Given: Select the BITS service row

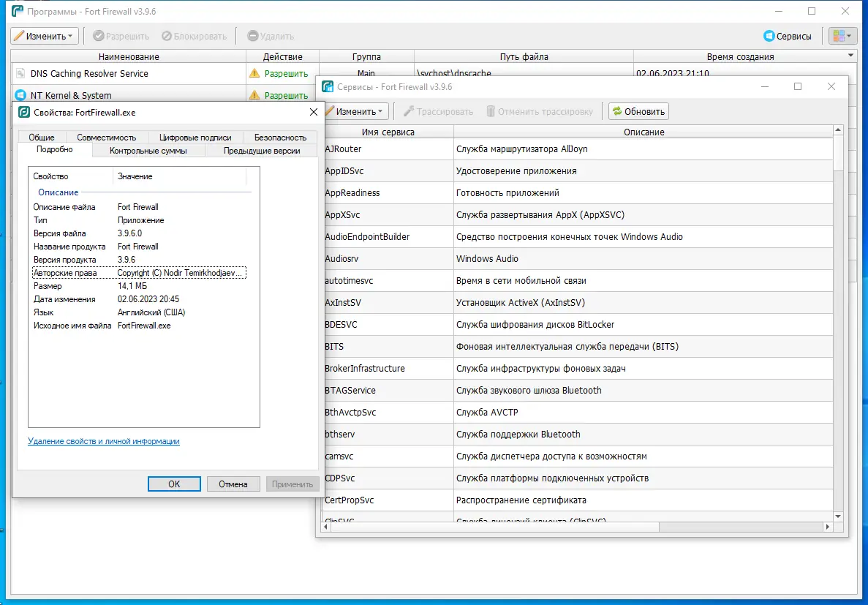Looking at the screenshot, I should [578, 346].
